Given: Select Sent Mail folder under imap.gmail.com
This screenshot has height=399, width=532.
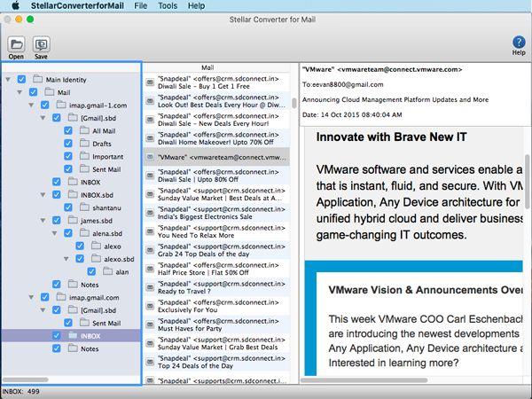Looking at the screenshot, I should pos(106,323).
